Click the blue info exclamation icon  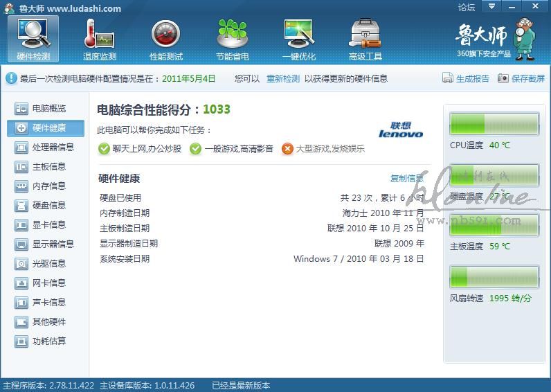(11, 78)
